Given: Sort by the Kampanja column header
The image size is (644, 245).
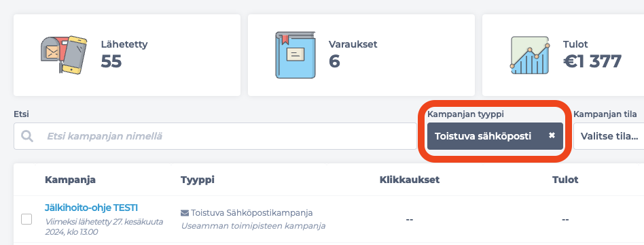Looking at the screenshot, I should [x=70, y=180].
